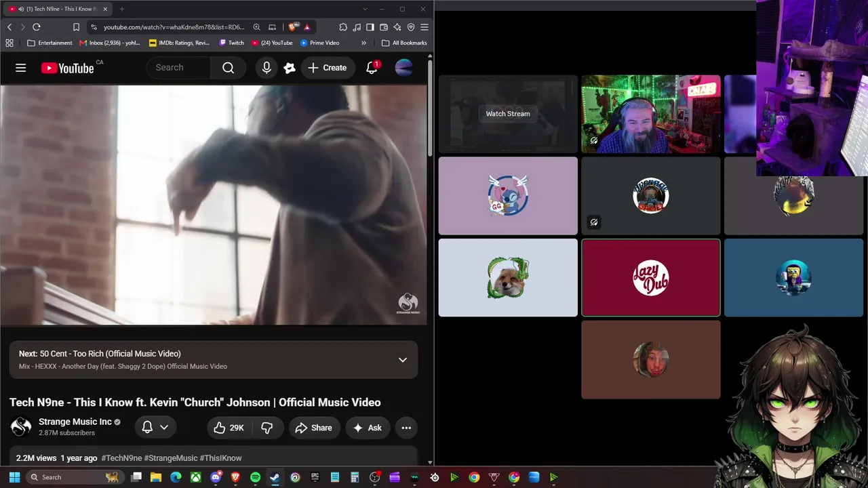Open the browser main hamburger menu
Image resolution: width=868 pixels, height=488 pixels.
click(x=425, y=27)
